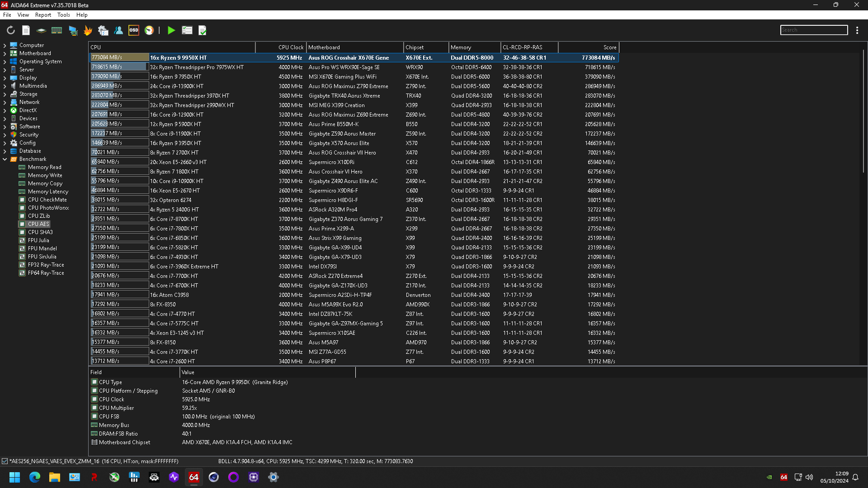Select the CPU AES benchmark item
Viewport: 868px width, 488px height.
point(38,224)
